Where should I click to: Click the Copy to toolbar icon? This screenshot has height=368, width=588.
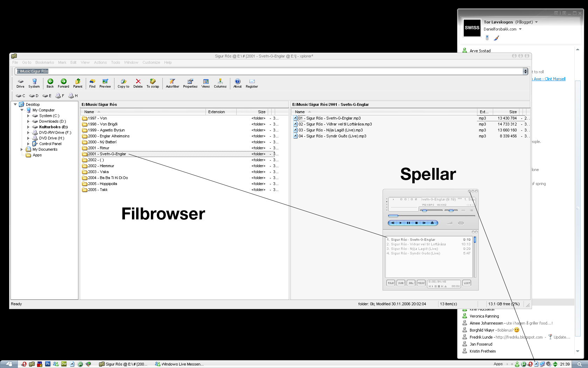point(123,83)
